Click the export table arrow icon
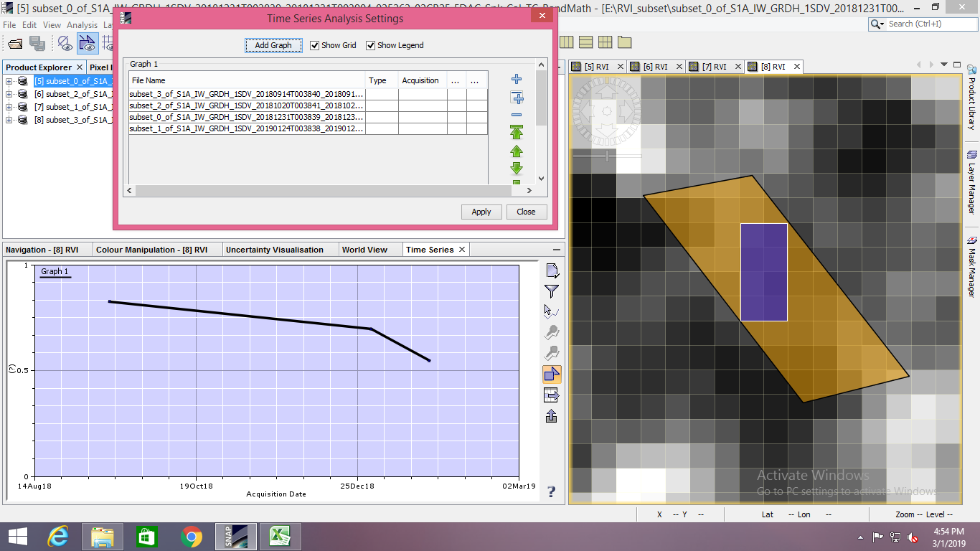Viewport: 980px width, 551px height. [x=552, y=395]
